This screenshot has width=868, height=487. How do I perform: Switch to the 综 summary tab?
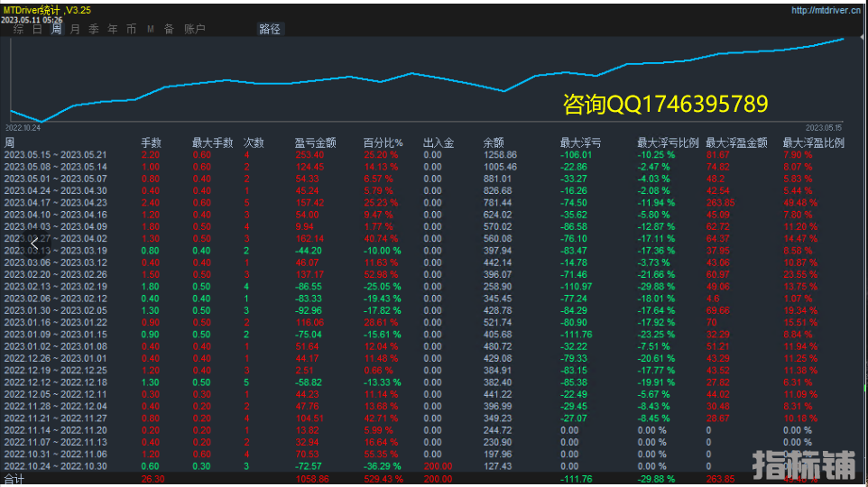pos(18,29)
